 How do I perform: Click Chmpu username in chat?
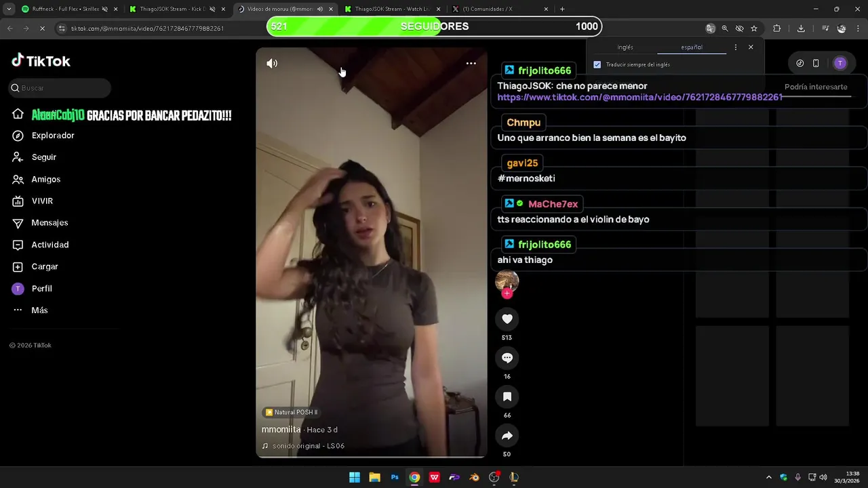524,123
